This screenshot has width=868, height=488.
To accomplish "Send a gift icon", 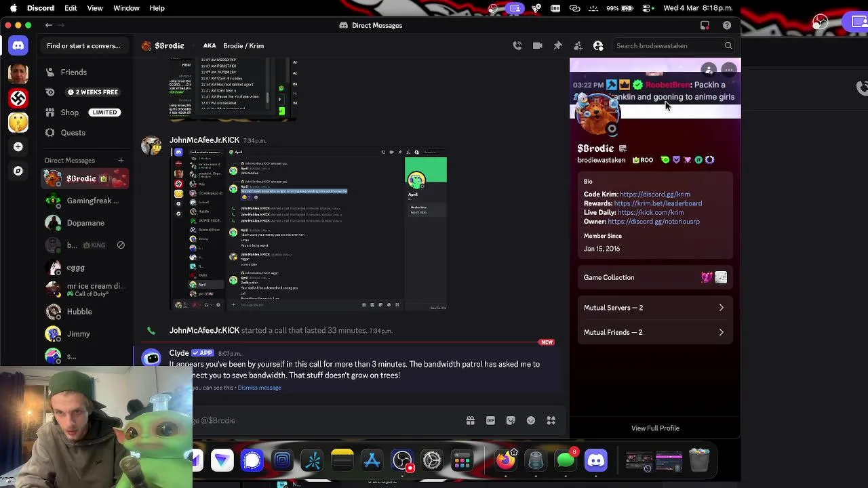I will [470, 421].
